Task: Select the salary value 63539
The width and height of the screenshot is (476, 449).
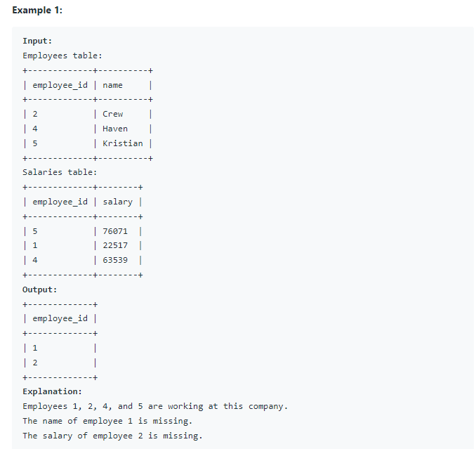Action: 115,261
